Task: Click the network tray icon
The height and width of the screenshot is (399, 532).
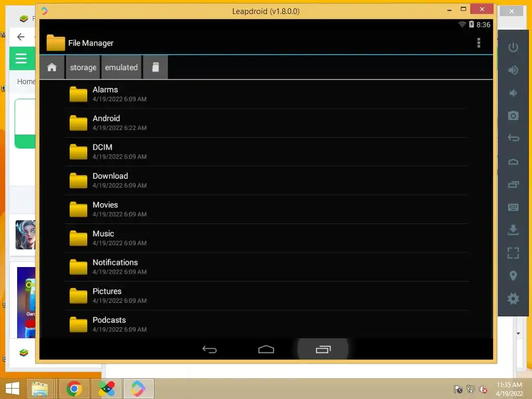Action: click(471, 389)
